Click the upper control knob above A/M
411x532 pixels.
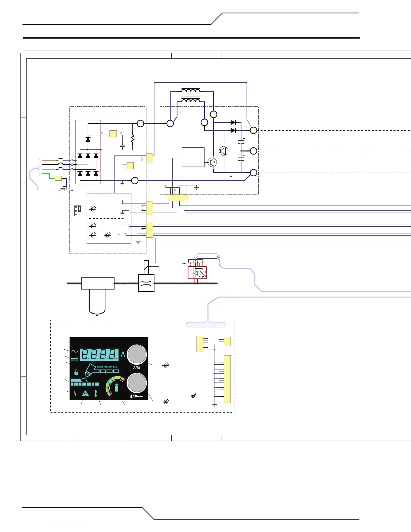click(x=137, y=354)
